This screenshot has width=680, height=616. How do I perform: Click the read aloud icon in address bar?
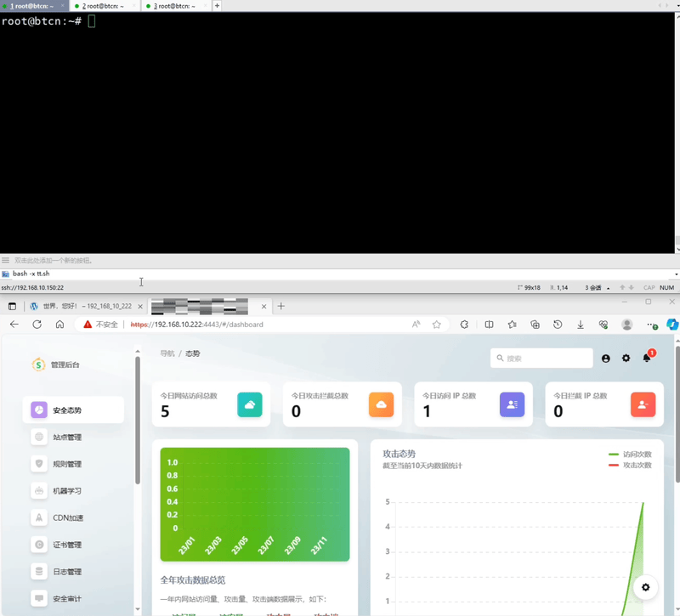coord(416,325)
